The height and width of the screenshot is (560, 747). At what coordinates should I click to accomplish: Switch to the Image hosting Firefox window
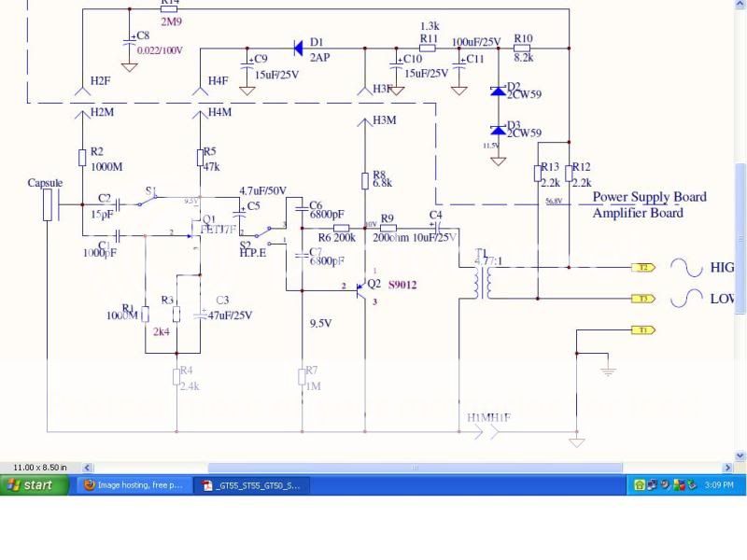(133, 485)
